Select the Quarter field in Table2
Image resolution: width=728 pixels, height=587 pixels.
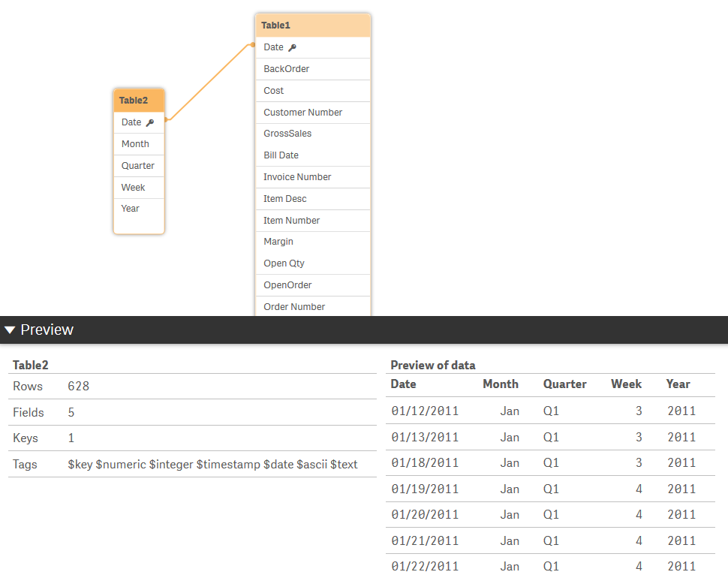point(139,166)
